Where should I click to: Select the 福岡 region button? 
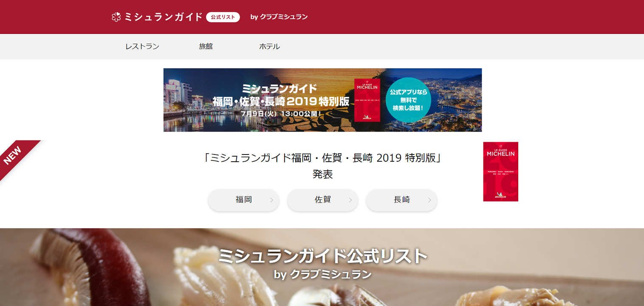point(244,200)
